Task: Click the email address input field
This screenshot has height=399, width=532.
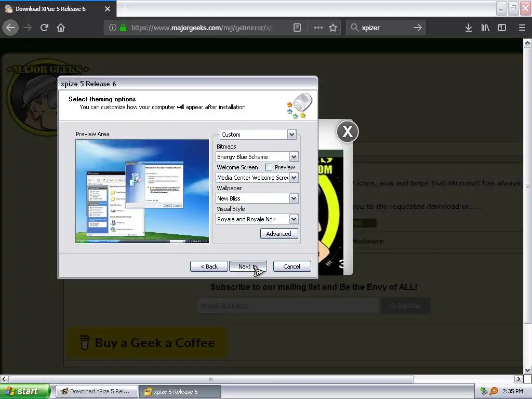Action: tap(288, 305)
